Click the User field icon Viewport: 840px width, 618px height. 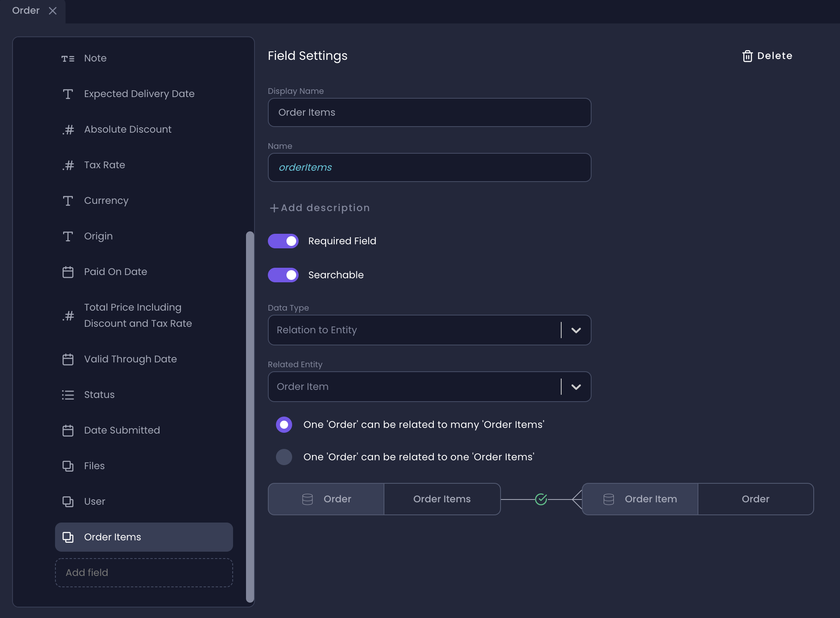tap(68, 502)
